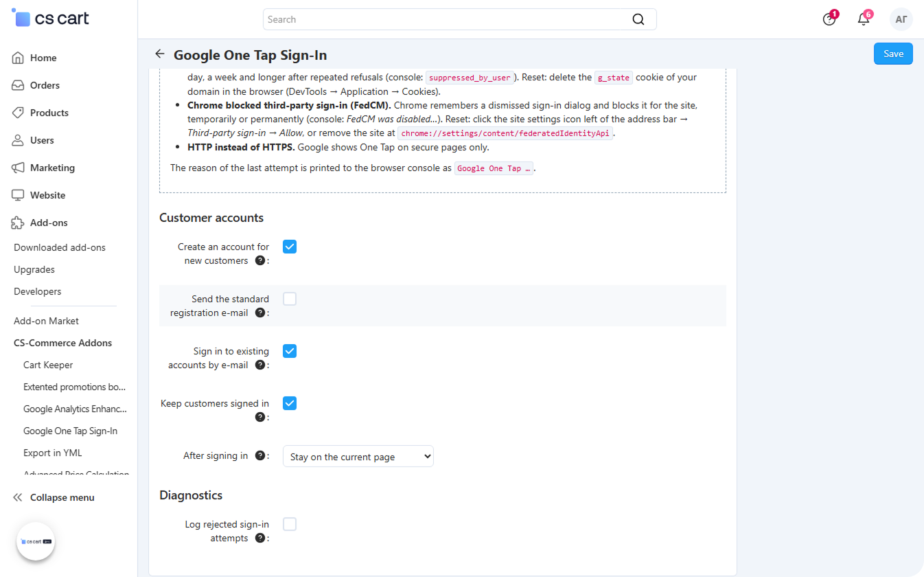
Task: Open CS-Commerce Addons
Action: 62,343
